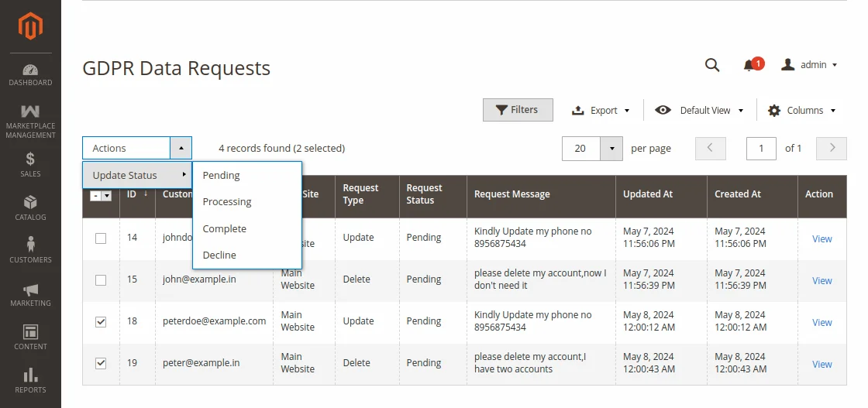Open Marketplace Management in sidebar

coord(30,121)
